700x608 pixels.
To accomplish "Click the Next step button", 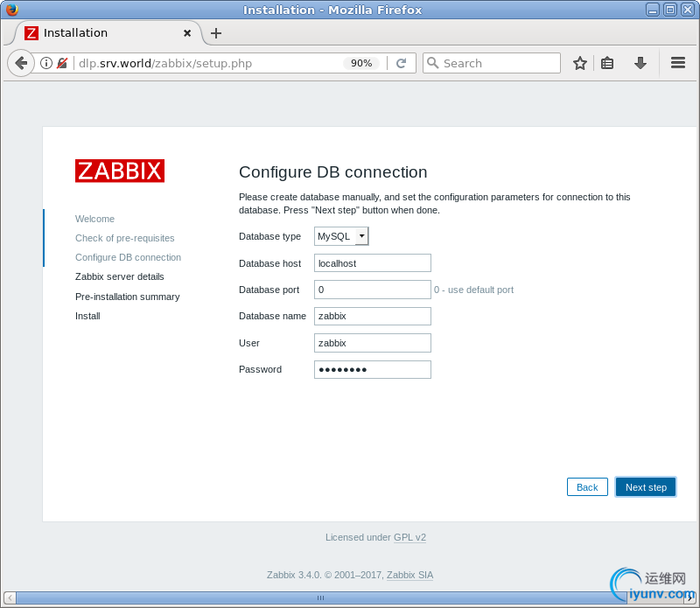I will tap(646, 487).
